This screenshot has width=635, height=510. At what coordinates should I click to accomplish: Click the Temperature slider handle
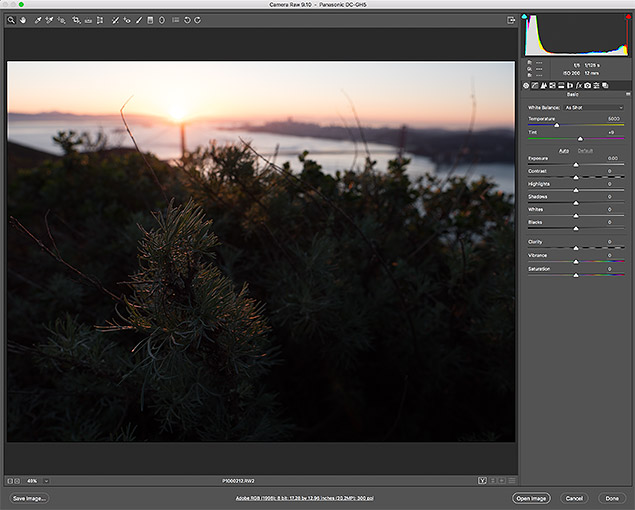click(557, 125)
